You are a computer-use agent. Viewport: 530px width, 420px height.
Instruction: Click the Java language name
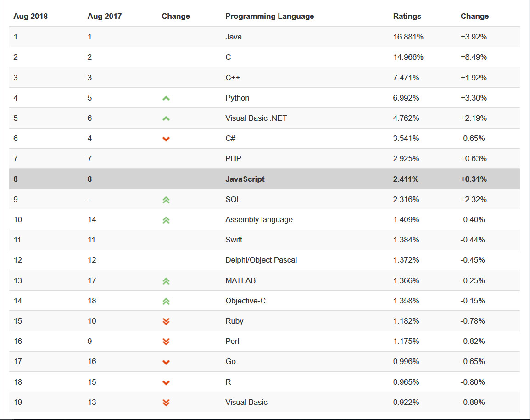[233, 37]
